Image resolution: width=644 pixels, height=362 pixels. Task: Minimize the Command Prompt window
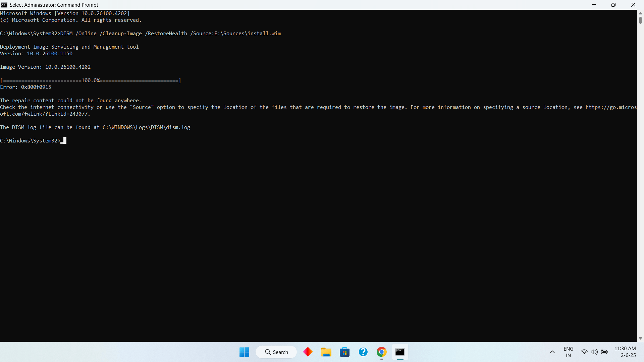pos(594,5)
